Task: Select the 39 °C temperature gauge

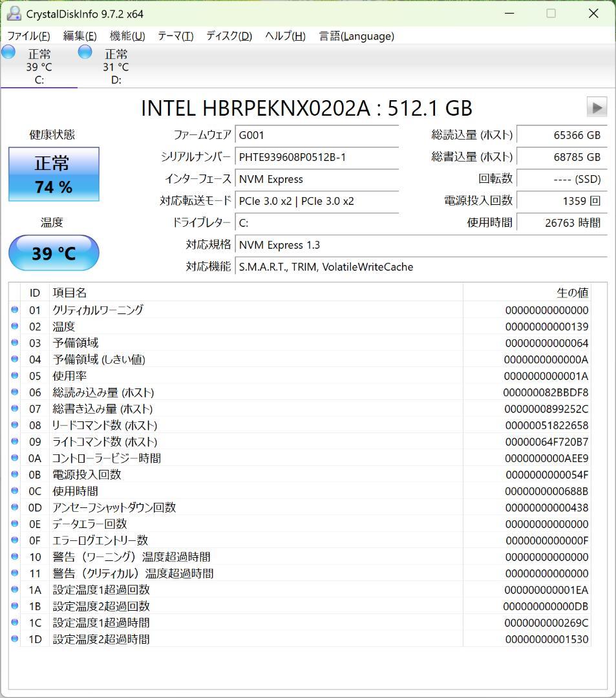Action: [x=54, y=253]
